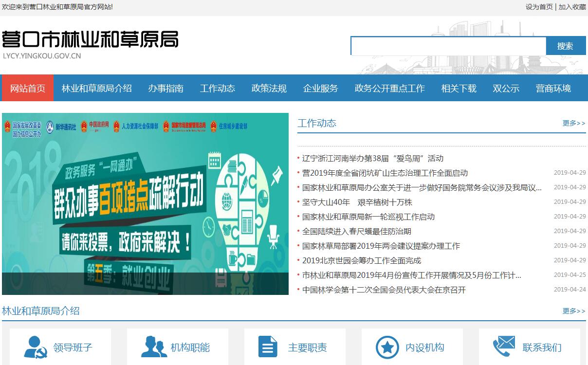Click the 联系我们 phone mail icon
Image resolution: width=588 pixels, height=365 pixels.
pos(504,347)
